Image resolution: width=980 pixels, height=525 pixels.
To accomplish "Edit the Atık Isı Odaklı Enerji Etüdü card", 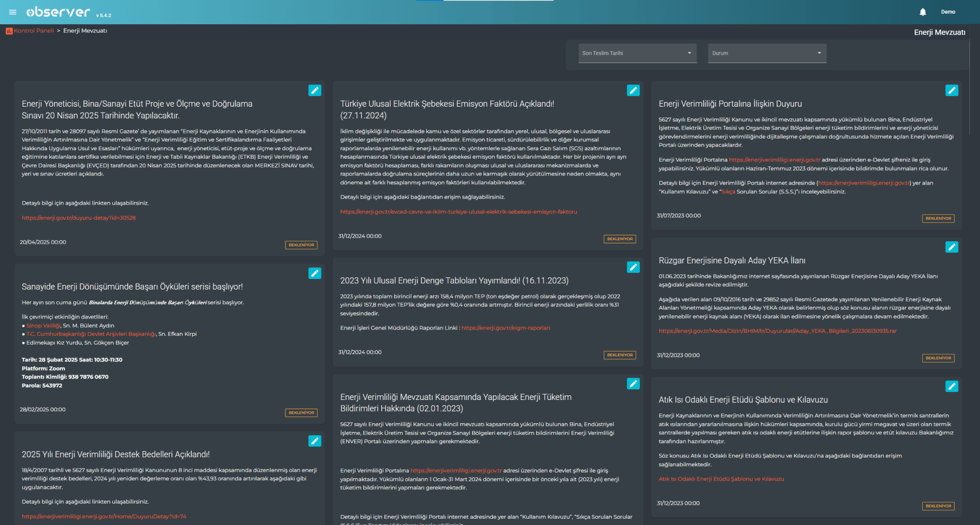I will point(951,386).
